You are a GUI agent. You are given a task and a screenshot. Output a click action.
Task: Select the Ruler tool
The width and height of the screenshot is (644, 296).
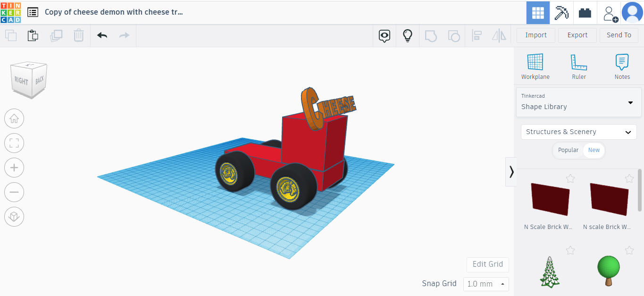[579, 67]
